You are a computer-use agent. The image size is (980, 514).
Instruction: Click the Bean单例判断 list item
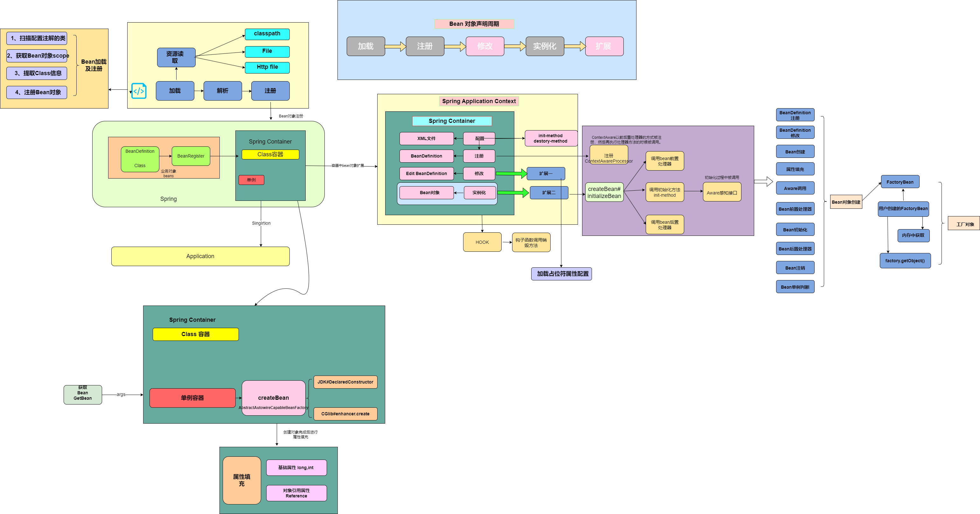pyautogui.click(x=795, y=287)
